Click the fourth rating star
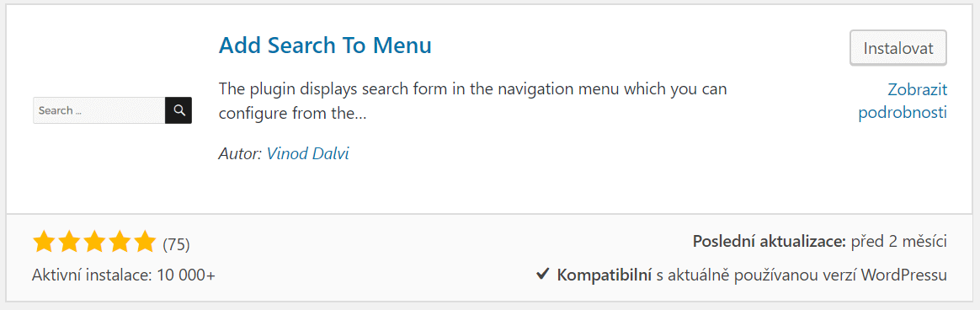 tap(119, 241)
